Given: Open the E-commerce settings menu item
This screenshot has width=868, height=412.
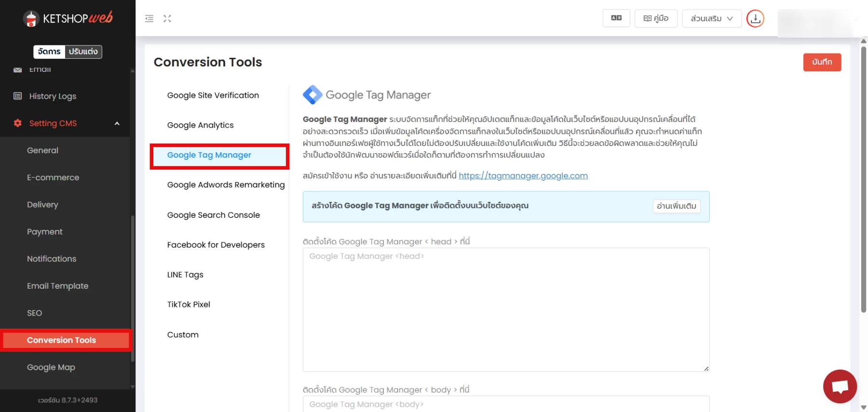Looking at the screenshot, I should pyautogui.click(x=53, y=177).
